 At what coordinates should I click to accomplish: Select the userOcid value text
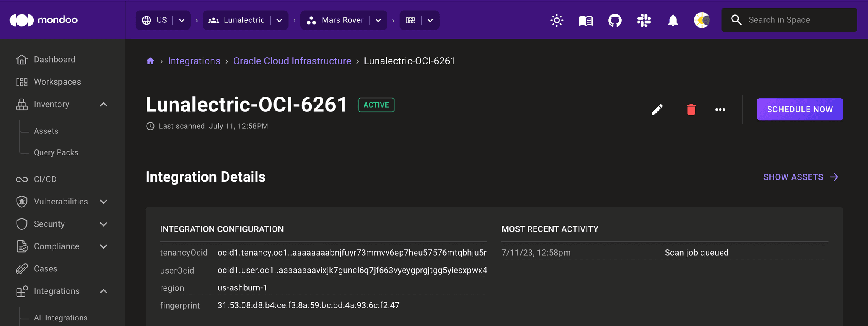coord(352,271)
